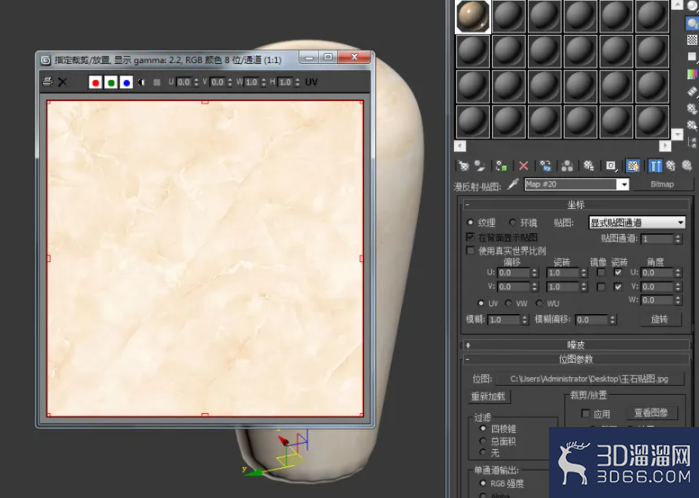This screenshot has height=498, width=699.
Task: Click the W angle value field
Action: 657,300
